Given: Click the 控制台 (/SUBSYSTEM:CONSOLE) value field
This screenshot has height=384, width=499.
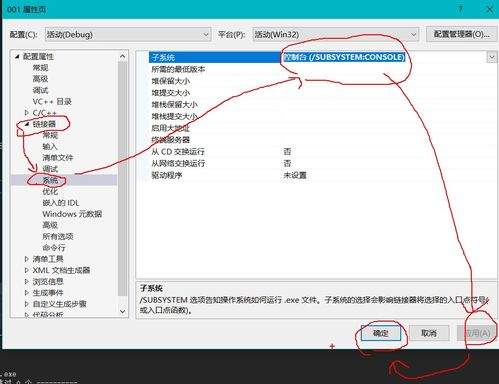Looking at the screenshot, I should [x=344, y=57].
